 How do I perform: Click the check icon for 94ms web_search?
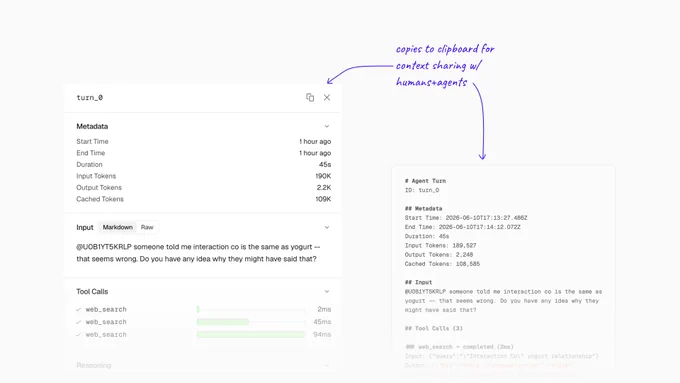[78, 335]
